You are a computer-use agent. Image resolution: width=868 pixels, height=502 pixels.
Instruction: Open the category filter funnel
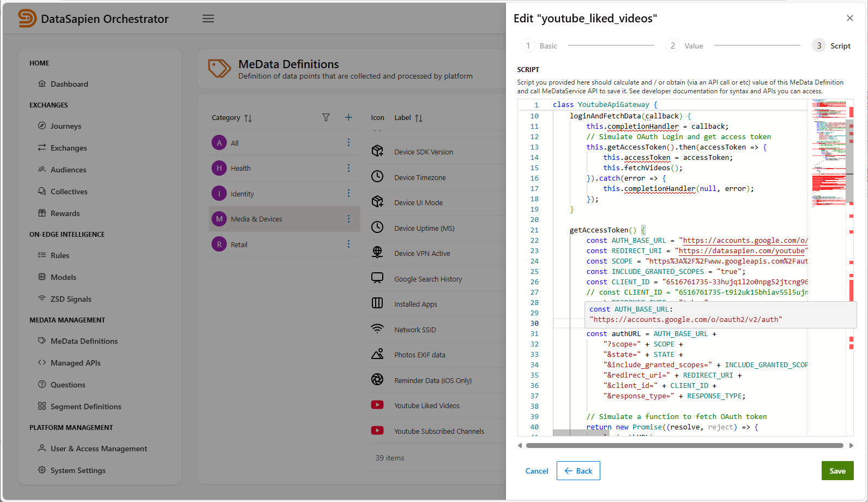click(x=326, y=117)
